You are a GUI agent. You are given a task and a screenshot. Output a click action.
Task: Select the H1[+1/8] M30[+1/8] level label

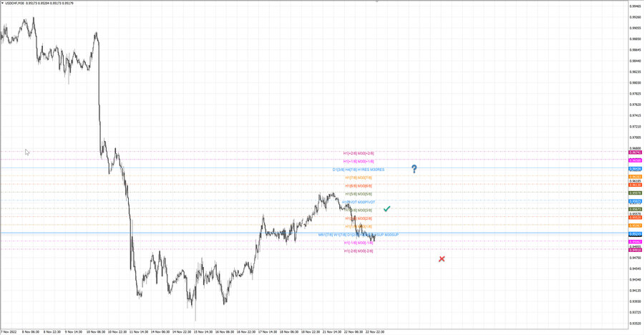(x=358, y=162)
